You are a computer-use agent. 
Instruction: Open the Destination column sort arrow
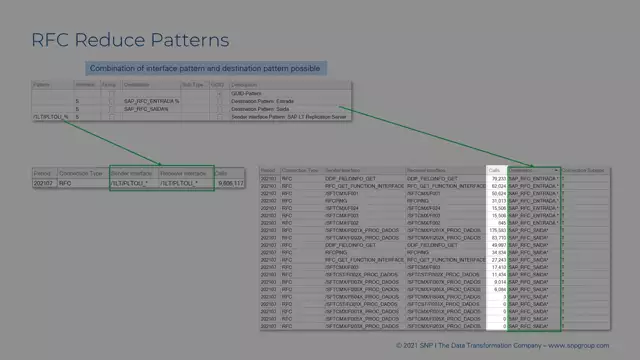tap(556, 170)
